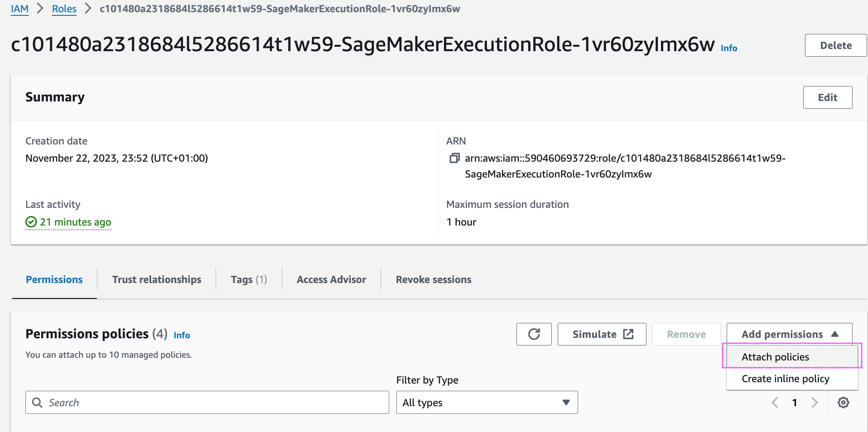Screen dimensions: 868x432
Task: Select Attach policies menu option
Action: coord(775,357)
